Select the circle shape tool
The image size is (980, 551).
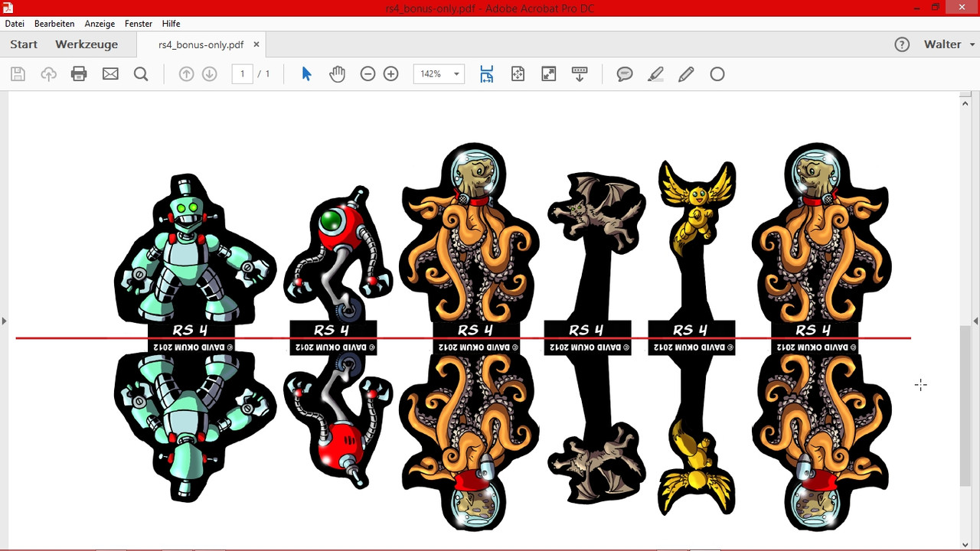pos(717,74)
